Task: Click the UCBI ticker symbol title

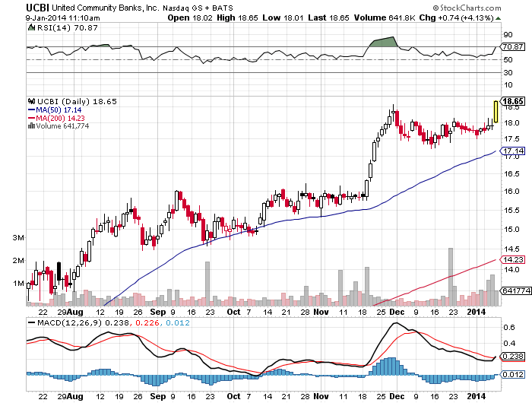Action: coord(38,8)
